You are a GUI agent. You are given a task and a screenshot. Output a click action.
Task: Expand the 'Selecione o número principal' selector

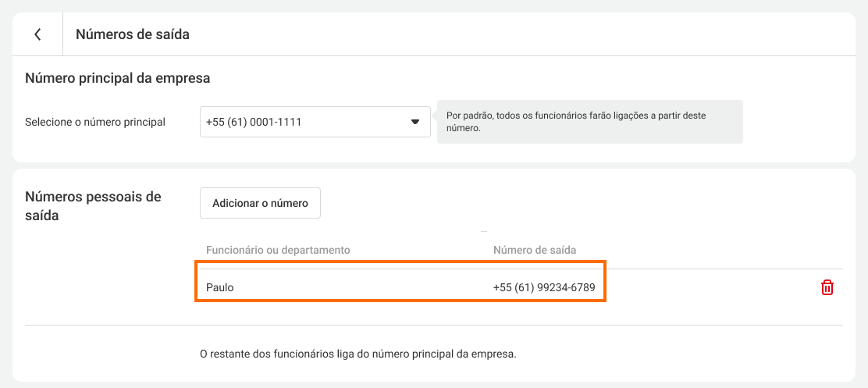coord(315,122)
